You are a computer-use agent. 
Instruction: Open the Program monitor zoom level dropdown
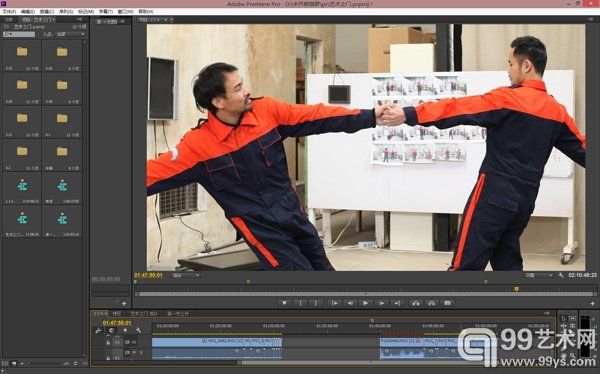[186, 275]
